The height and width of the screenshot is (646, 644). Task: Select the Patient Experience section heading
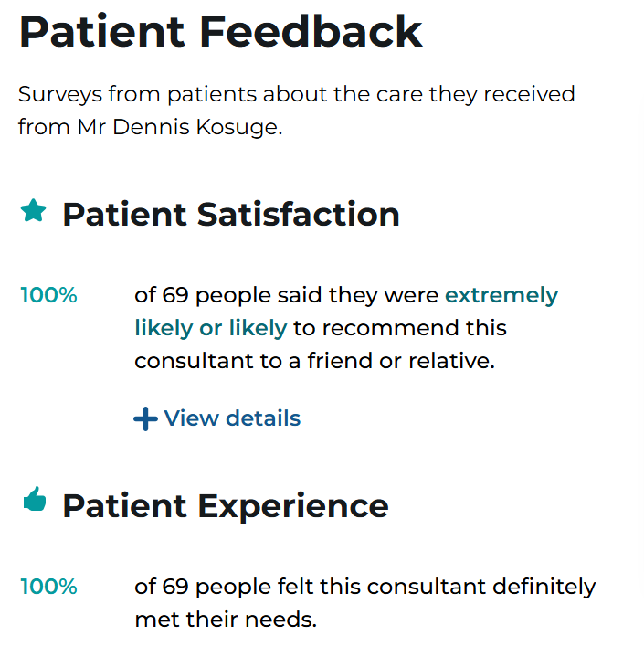(226, 506)
